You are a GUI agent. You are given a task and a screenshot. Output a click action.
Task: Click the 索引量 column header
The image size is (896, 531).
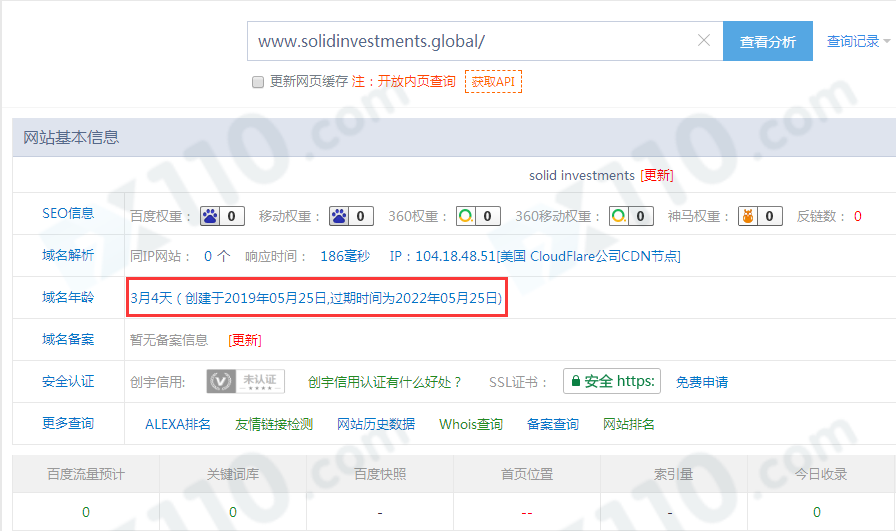click(x=674, y=474)
